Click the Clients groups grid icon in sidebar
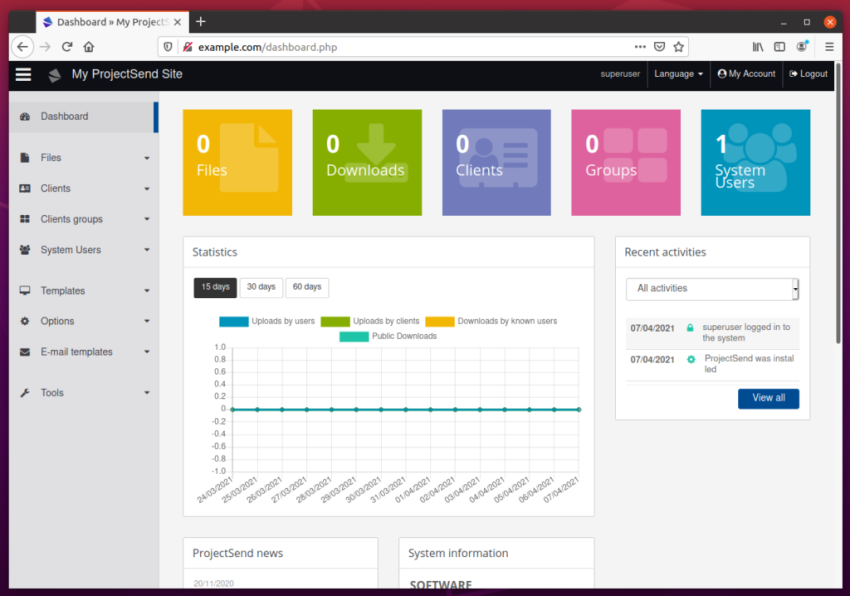The width and height of the screenshot is (850, 596). (25, 219)
